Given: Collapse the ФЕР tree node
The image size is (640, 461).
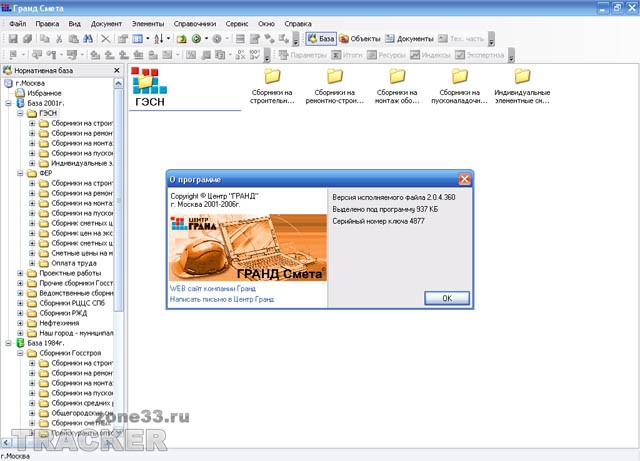Looking at the screenshot, I should [20, 174].
